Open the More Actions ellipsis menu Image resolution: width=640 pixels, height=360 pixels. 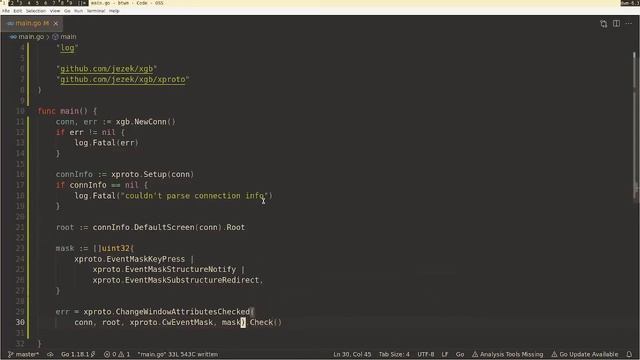point(629,24)
